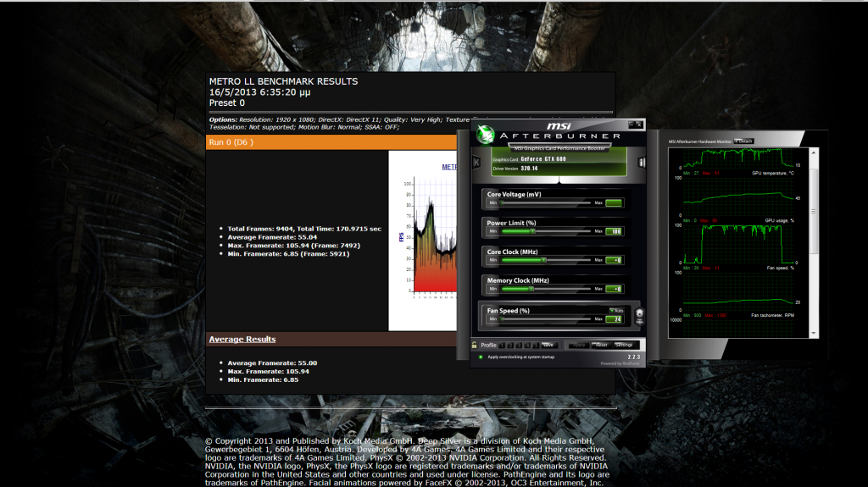Click the Detach button on hardware monitor
868x487 pixels.
click(x=743, y=141)
